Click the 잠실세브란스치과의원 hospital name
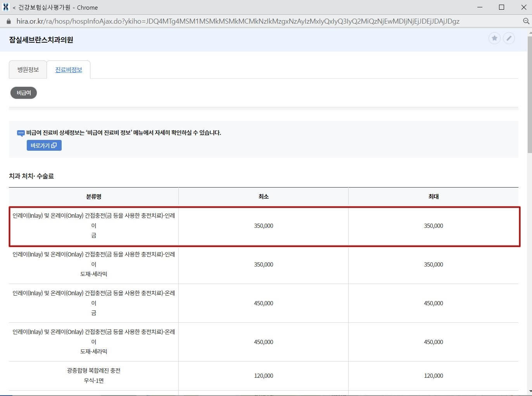Viewport: 532px width, 396px height. [41, 40]
